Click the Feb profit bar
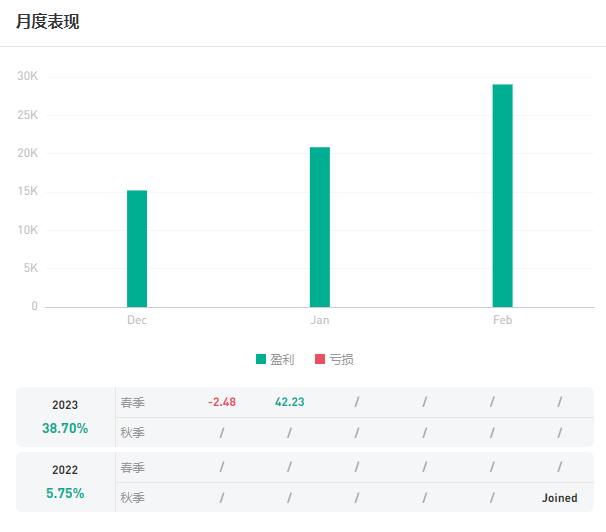 [x=502, y=195]
